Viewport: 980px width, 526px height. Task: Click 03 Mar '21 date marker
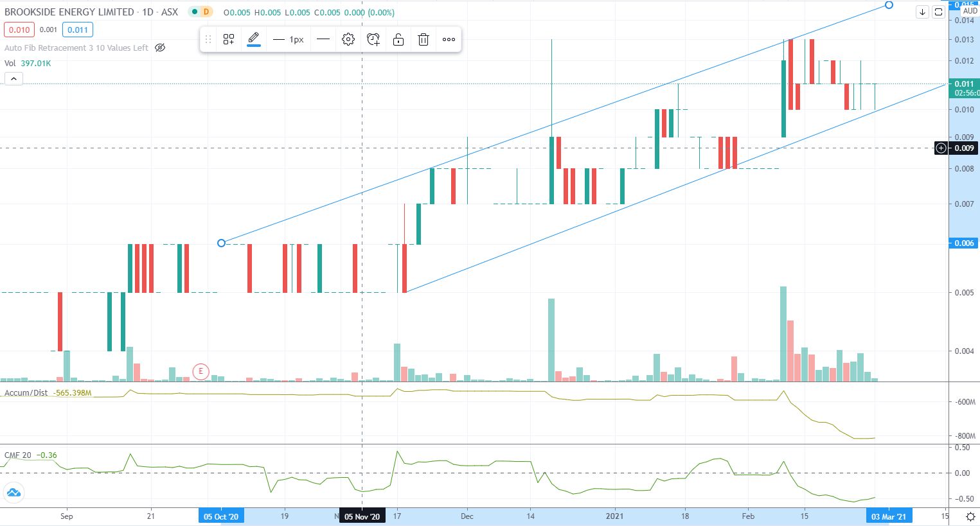pos(889,516)
